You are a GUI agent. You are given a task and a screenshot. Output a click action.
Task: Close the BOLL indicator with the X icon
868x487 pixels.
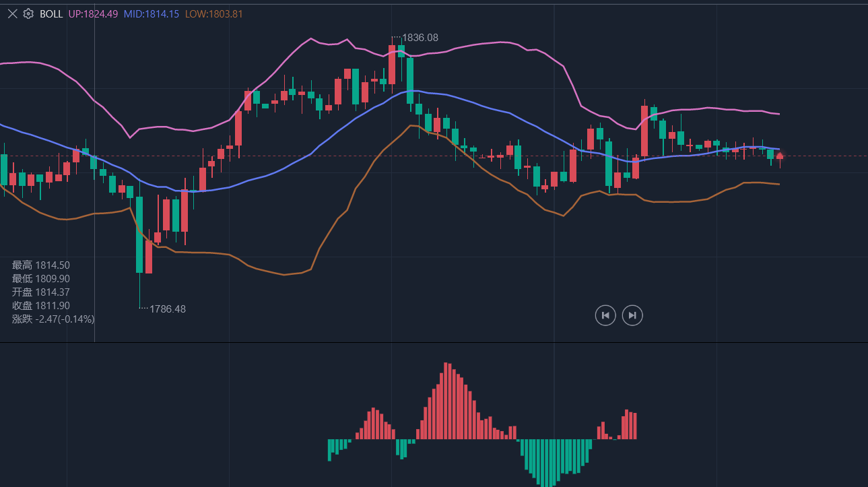pos(12,13)
